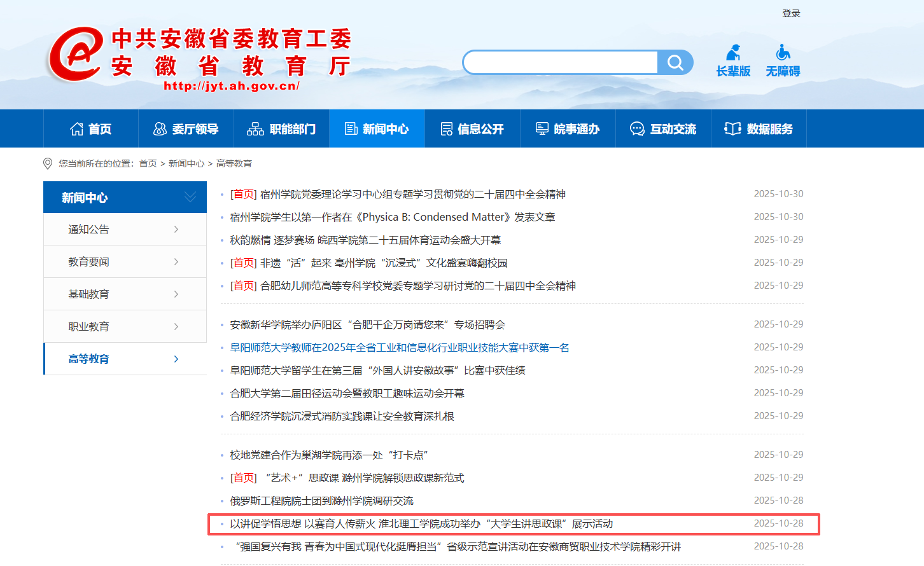The image size is (924, 566).
Task: Expand the 通知公告 sidebar arrow
Action: [x=176, y=230]
